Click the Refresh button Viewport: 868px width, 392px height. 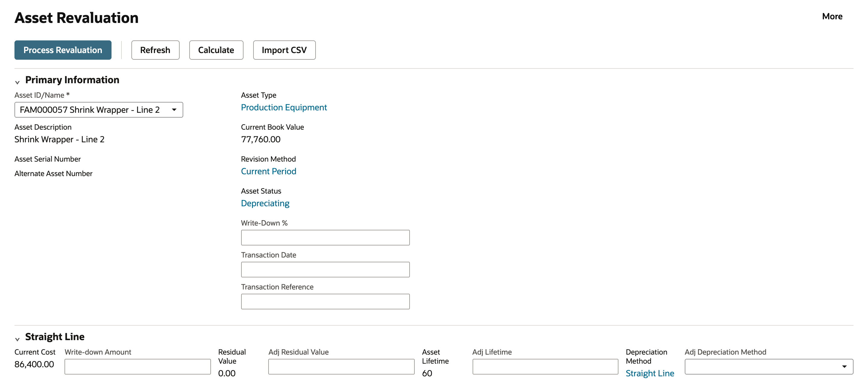tap(155, 50)
